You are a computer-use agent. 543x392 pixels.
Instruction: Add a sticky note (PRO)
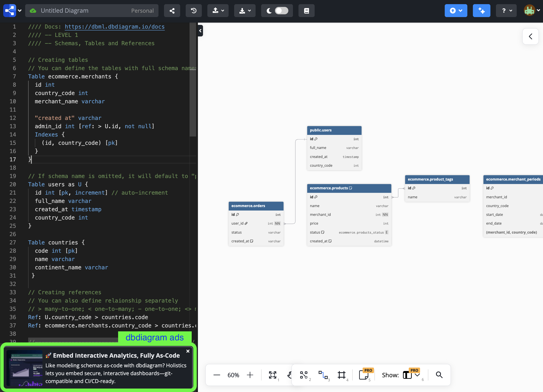[364, 375]
